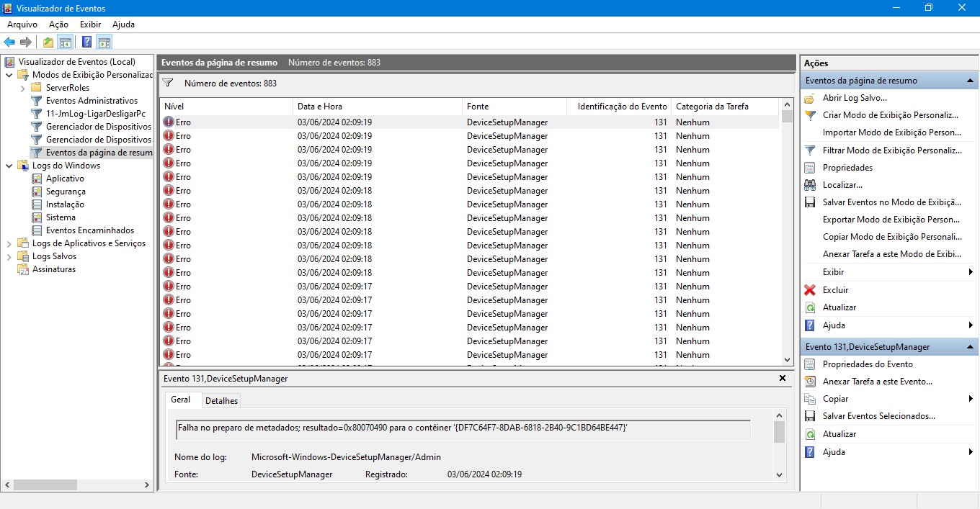Click the preview pane scrollbar down arrow

[x=779, y=474]
